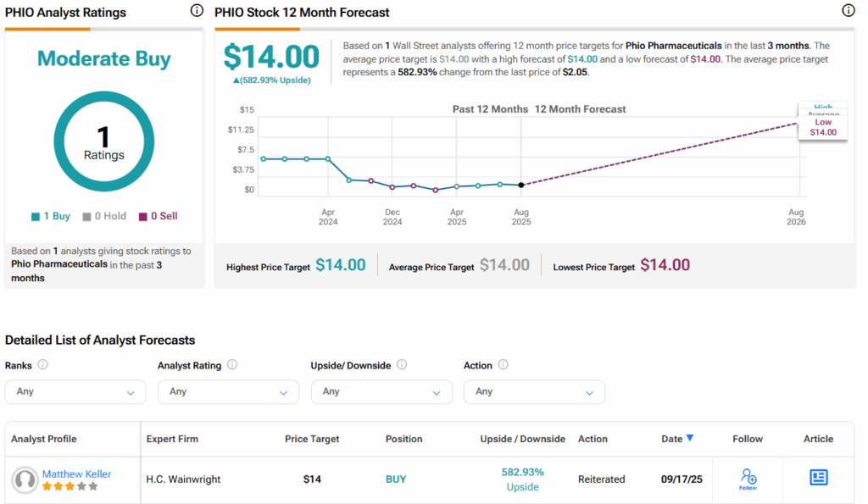
Task: Click the Analyst Rating info icon
Action: [232, 365]
